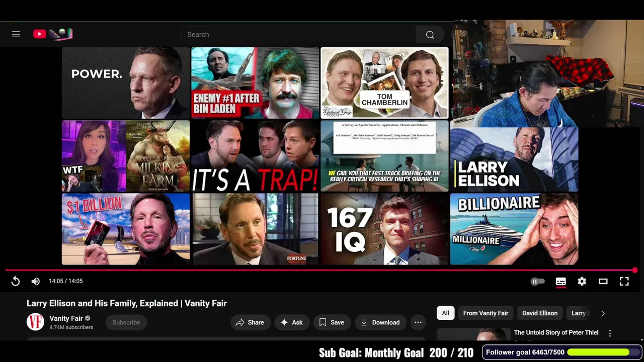Open POWER. endscreen thumbnail
The image size is (644, 362).
coord(126,83)
